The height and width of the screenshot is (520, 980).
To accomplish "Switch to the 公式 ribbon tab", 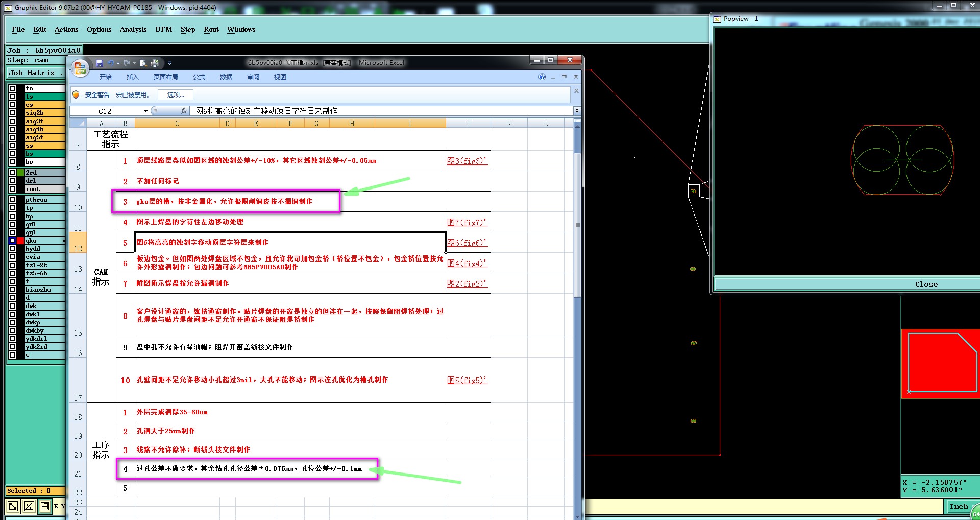I will tap(199, 77).
